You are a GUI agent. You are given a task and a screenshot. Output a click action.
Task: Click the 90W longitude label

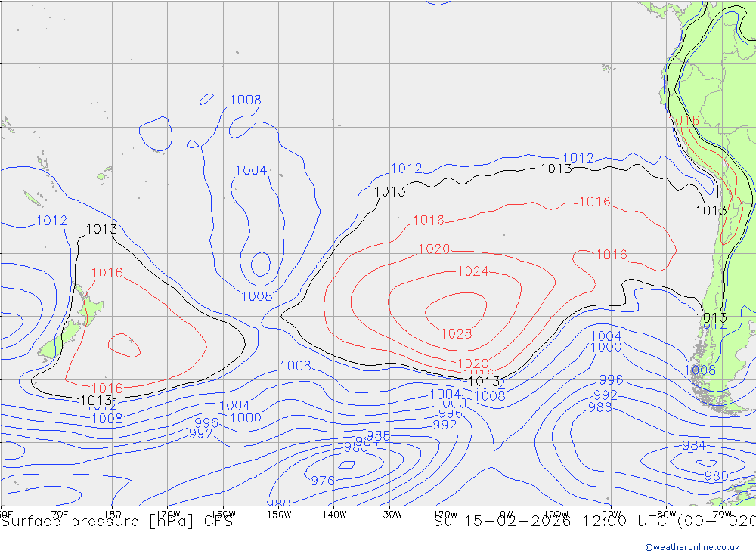click(612, 515)
